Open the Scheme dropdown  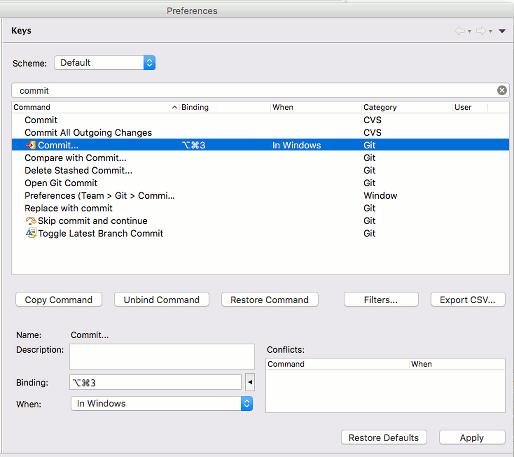tap(105, 63)
